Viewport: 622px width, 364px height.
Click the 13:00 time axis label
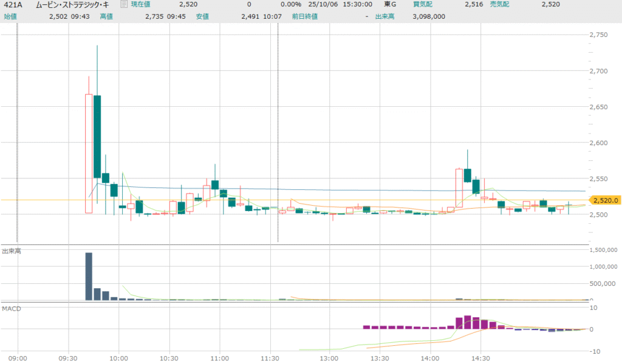click(329, 359)
